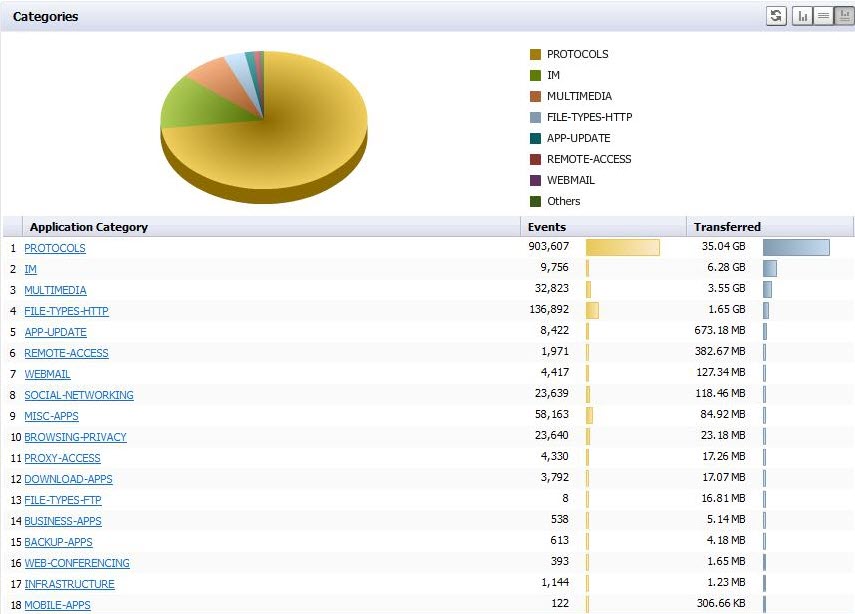Click the PROTOCOLS transferred bar
Screen dimensions: 855x614
click(796, 247)
